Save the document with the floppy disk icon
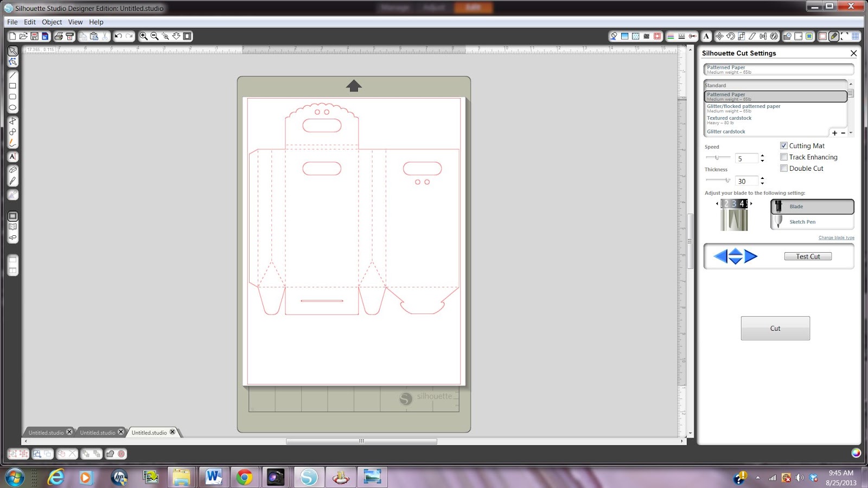The width and height of the screenshot is (868, 488). click(x=34, y=36)
